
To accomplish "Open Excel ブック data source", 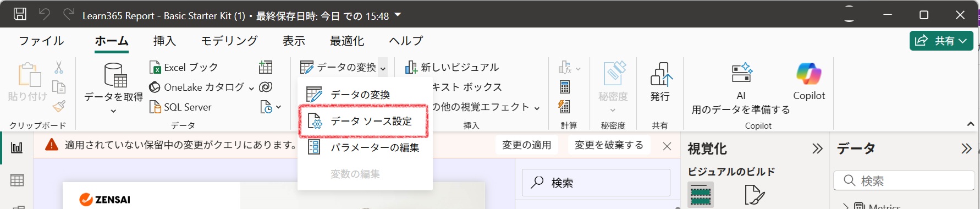I will pos(184,67).
